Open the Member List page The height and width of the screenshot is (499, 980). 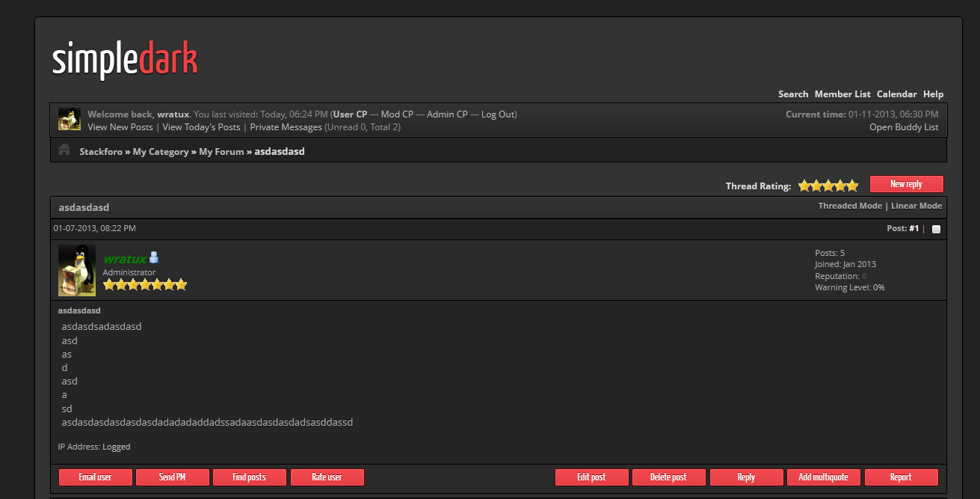[x=842, y=94]
